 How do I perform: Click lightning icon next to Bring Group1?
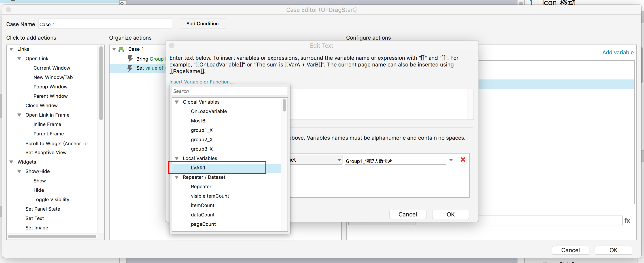pos(130,59)
